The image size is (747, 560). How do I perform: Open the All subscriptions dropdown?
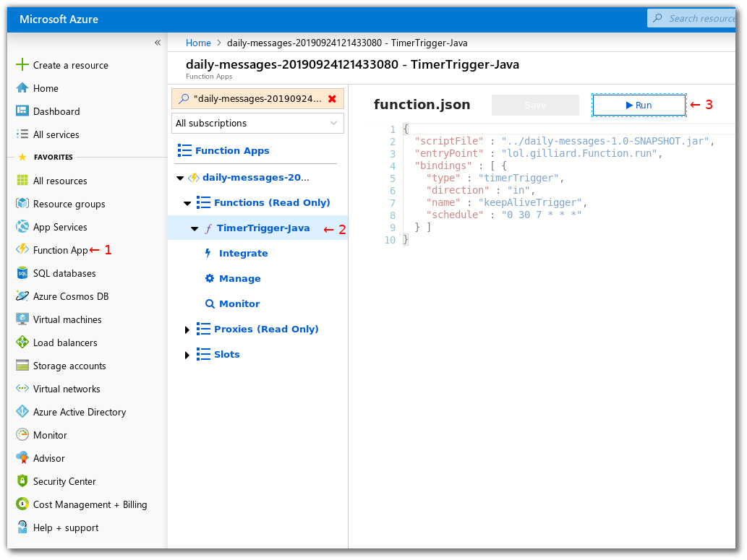[257, 124]
